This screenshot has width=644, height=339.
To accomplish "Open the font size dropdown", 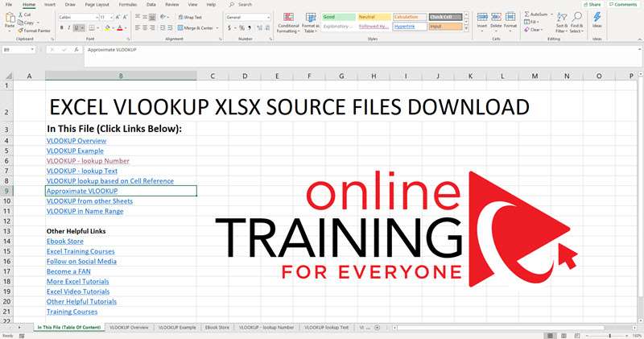I will (x=111, y=17).
